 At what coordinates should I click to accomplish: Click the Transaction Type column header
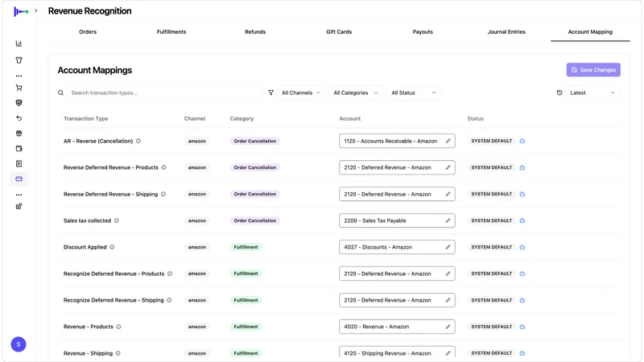86,118
